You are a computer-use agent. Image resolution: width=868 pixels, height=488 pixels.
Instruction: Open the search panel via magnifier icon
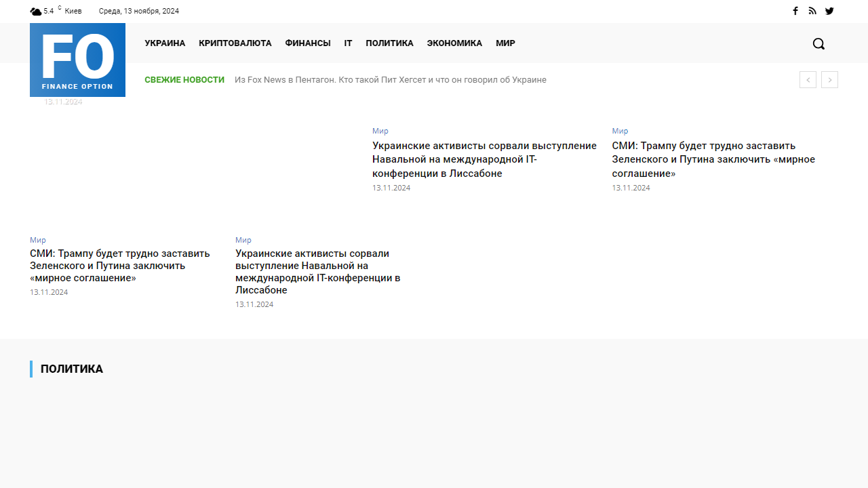(x=818, y=43)
